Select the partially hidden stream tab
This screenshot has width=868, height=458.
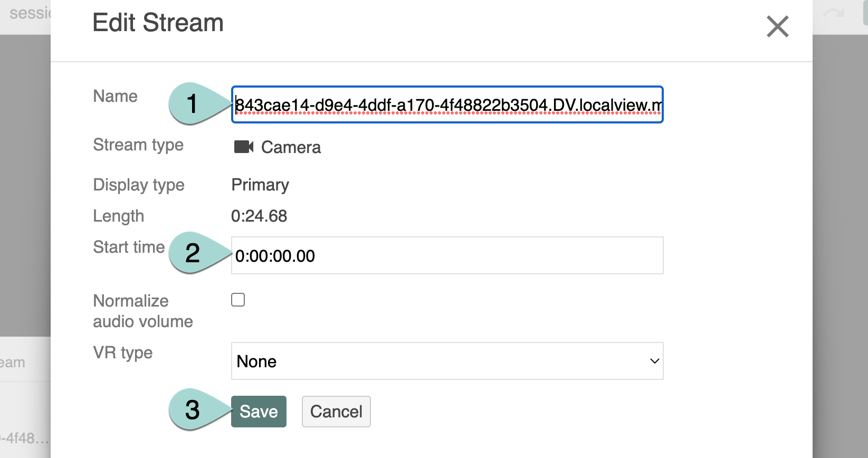13,362
